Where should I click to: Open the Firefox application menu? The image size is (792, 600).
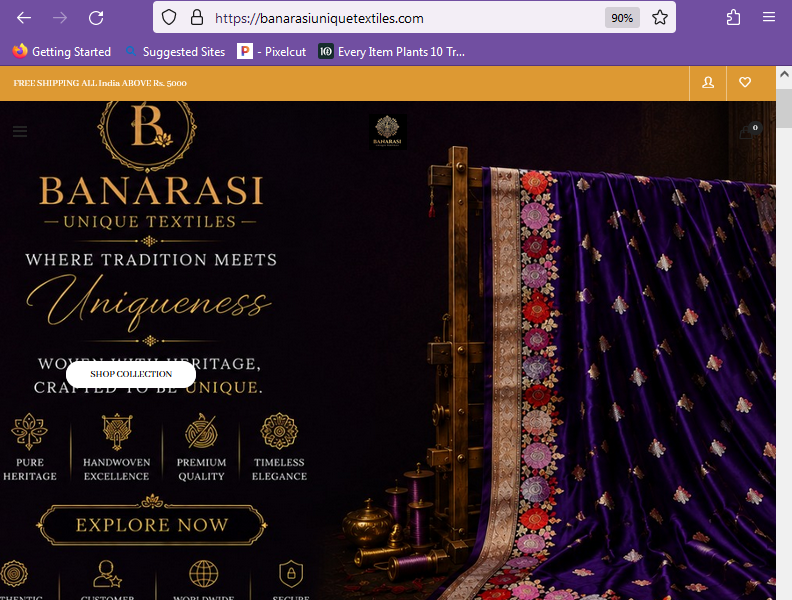[x=769, y=18]
